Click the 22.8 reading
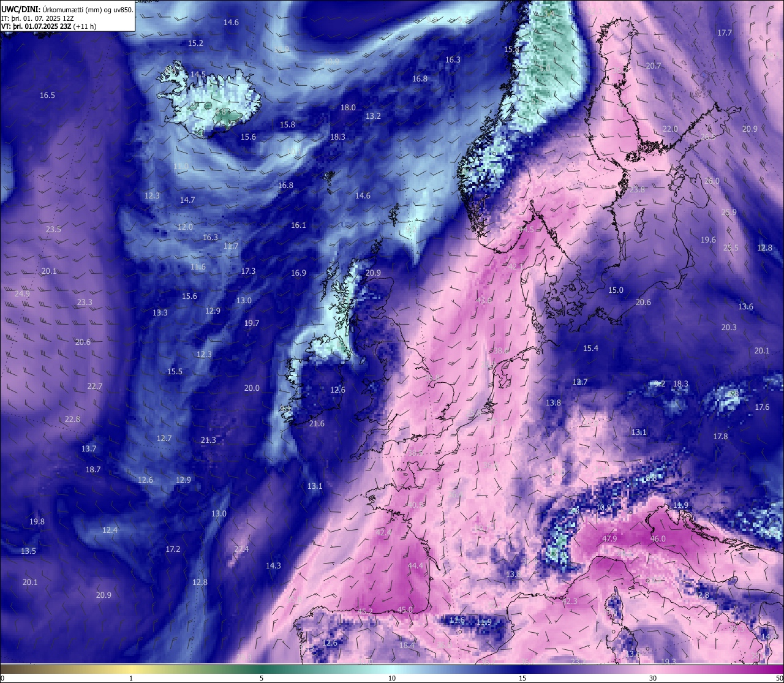 72,420
